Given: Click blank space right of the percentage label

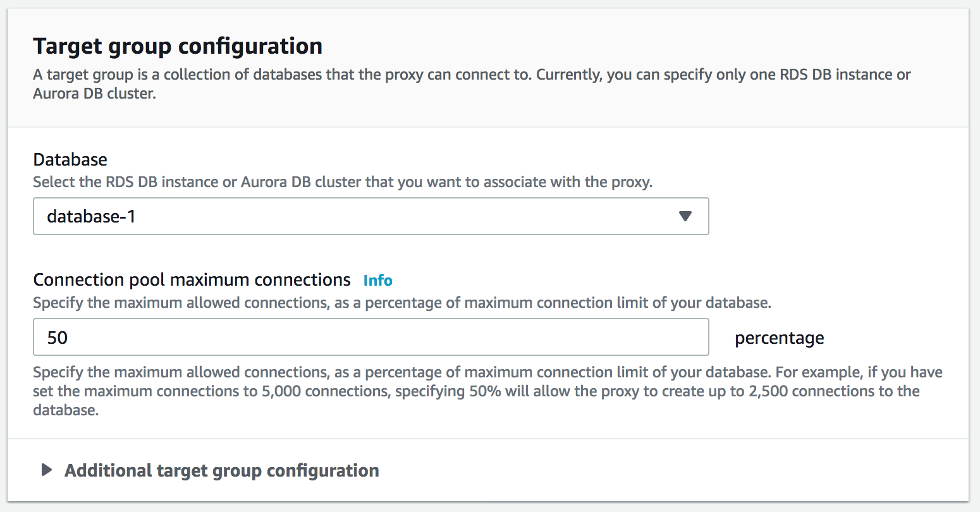Looking at the screenshot, I should click(898, 338).
